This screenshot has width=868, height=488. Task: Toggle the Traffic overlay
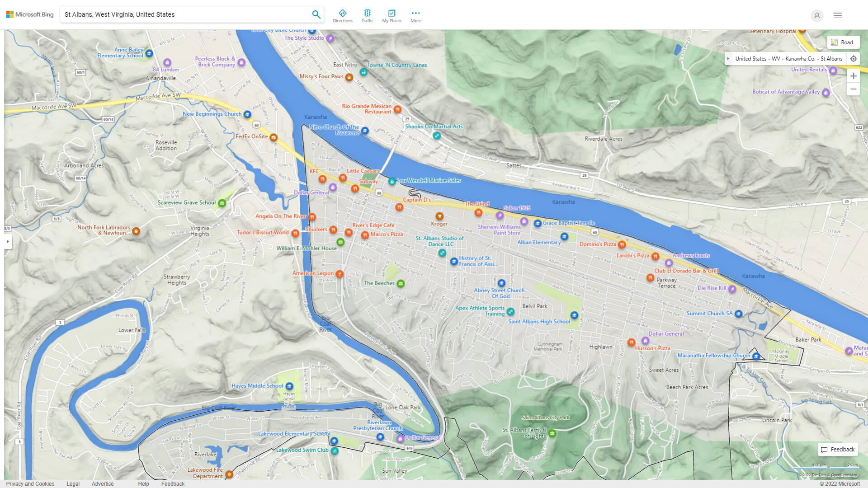click(368, 15)
